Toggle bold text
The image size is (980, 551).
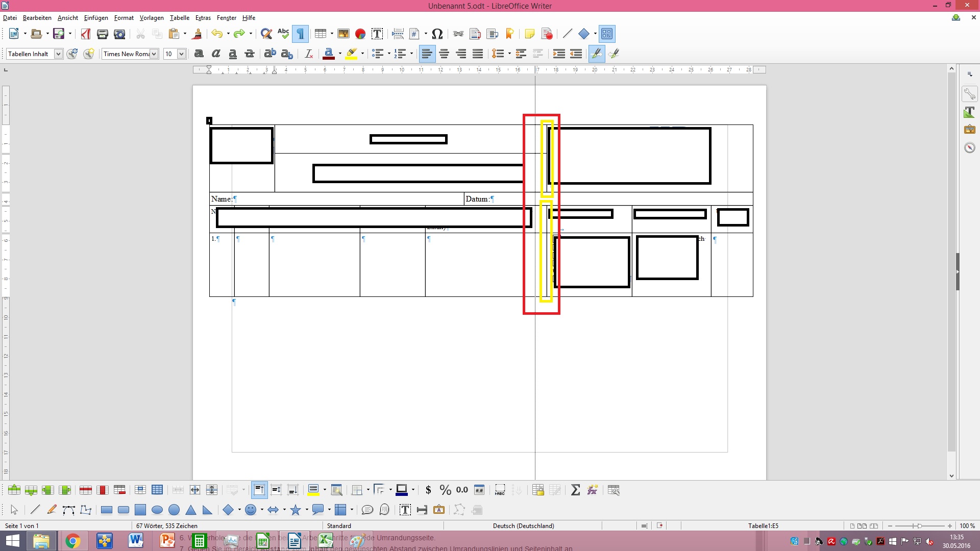[x=199, y=54]
